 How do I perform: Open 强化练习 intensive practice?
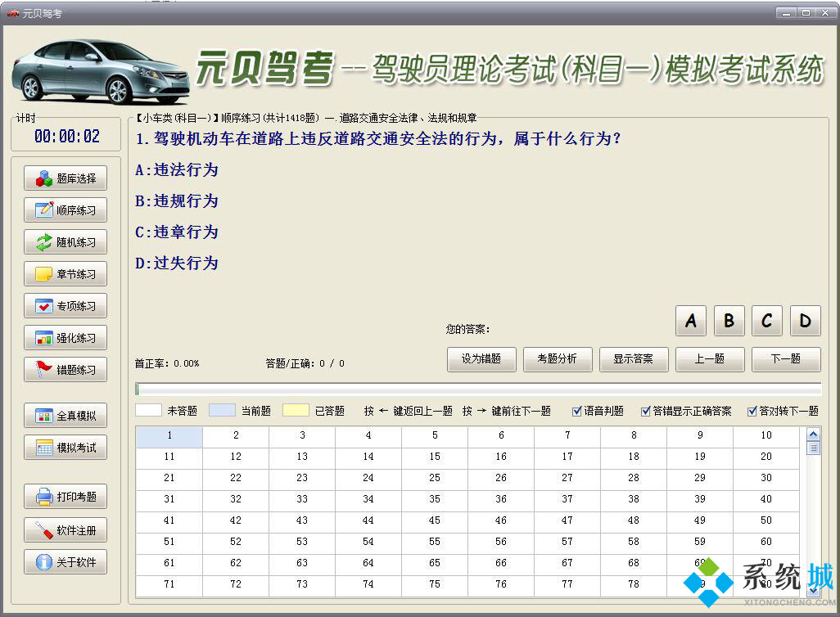pos(65,338)
